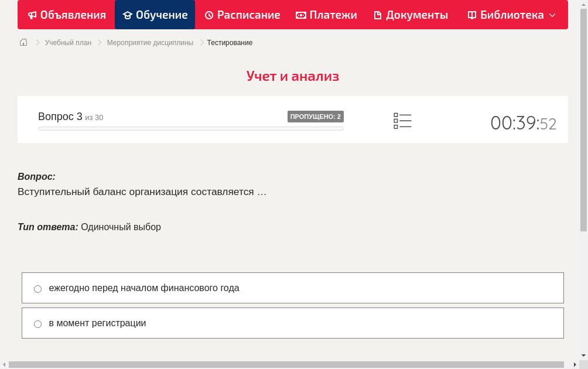This screenshot has width=588, height=369.
Task: Click the countdown timer display
Action: 523,123
